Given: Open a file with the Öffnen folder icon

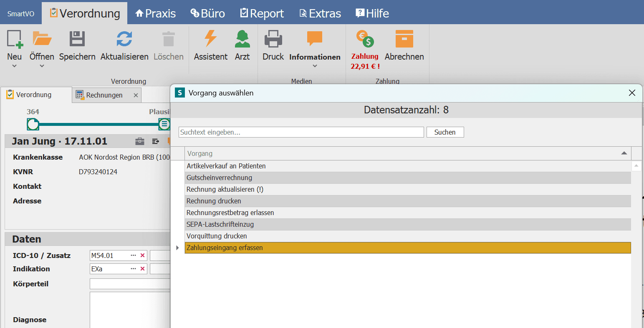Looking at the screenshot, I should point(42,39).
